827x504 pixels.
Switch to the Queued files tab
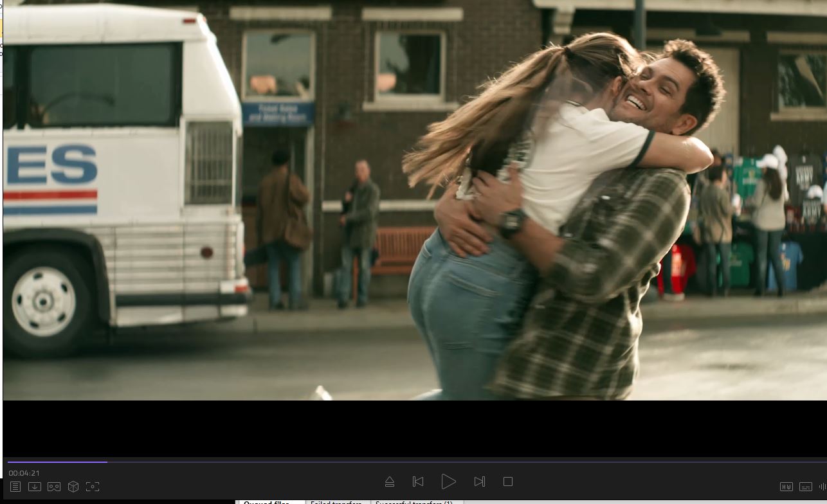pos(266,502)
